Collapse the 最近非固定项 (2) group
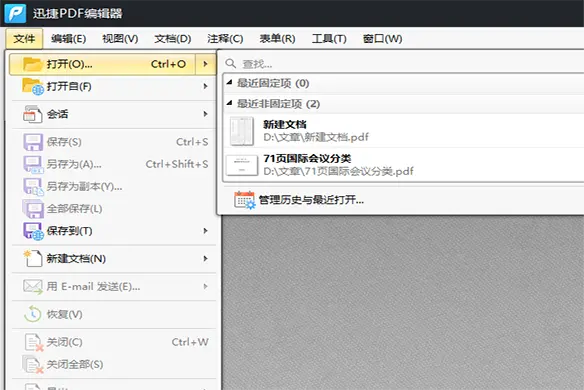This screenshot has width=584, height=390. (x=229, y=103)
